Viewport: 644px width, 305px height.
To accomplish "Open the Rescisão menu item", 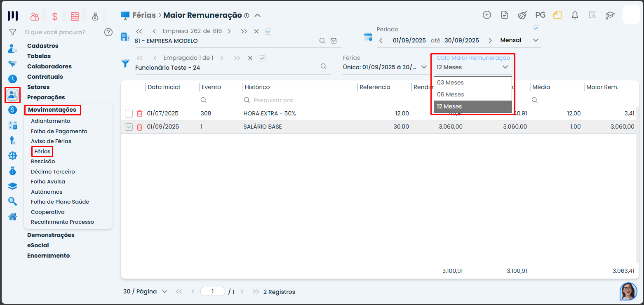I will [43, 162].
